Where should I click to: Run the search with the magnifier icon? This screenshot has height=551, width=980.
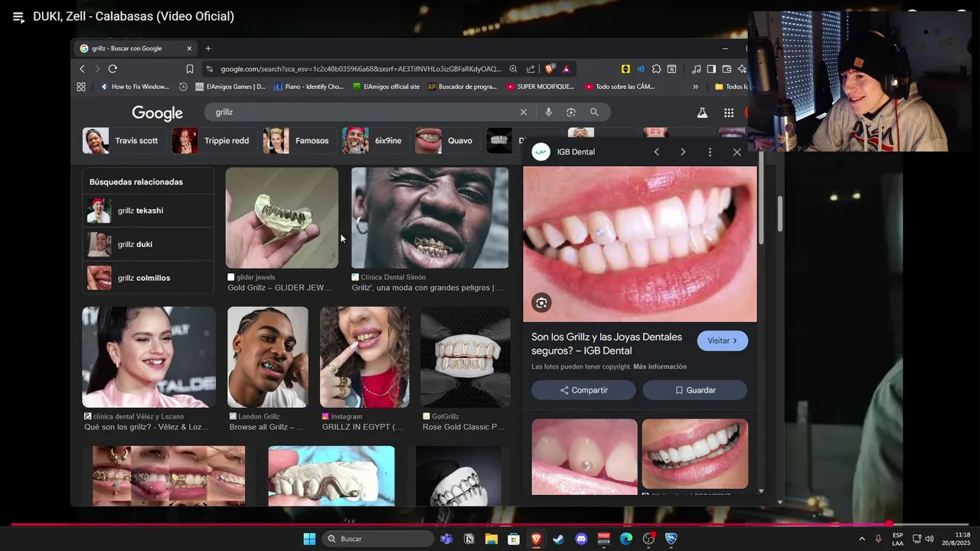594,112
